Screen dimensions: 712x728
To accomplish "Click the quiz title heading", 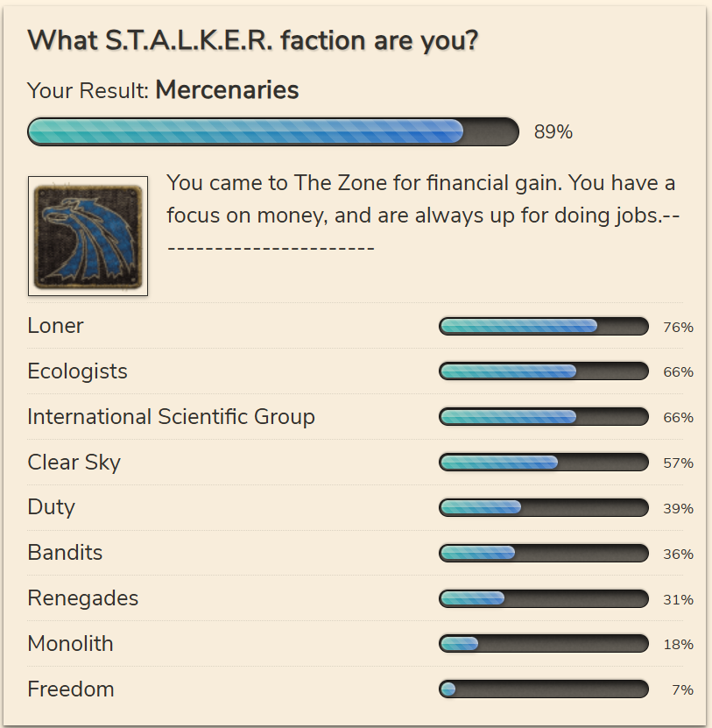I will point(253,41).
